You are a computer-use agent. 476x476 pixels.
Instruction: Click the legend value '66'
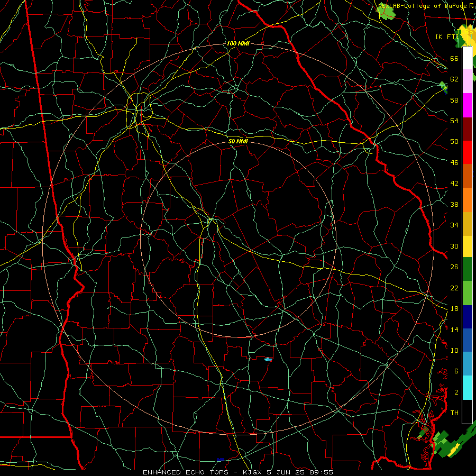454,58
